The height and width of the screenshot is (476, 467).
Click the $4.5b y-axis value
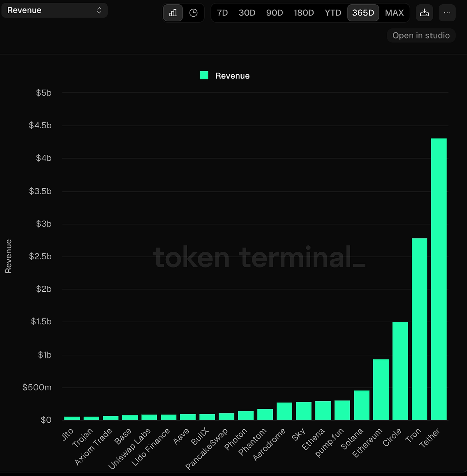[x=40, y=125]
